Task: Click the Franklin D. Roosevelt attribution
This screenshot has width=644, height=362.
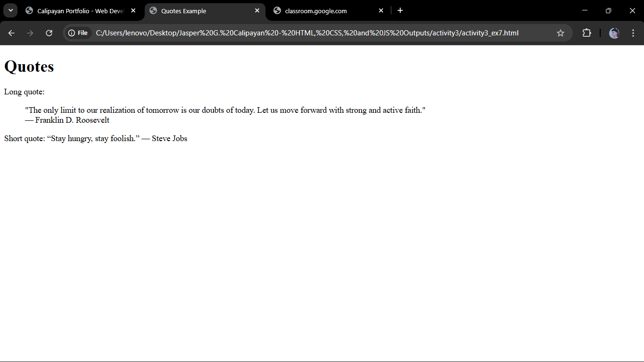Action: click(72, 120)
